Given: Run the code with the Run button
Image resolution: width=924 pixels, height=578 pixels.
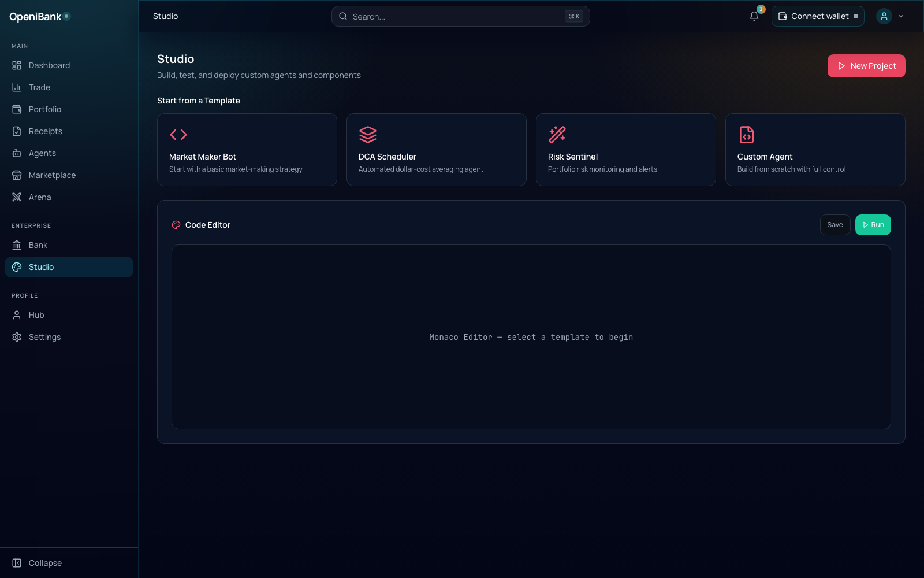Looking at the screenshot, I should click(873, 225).
